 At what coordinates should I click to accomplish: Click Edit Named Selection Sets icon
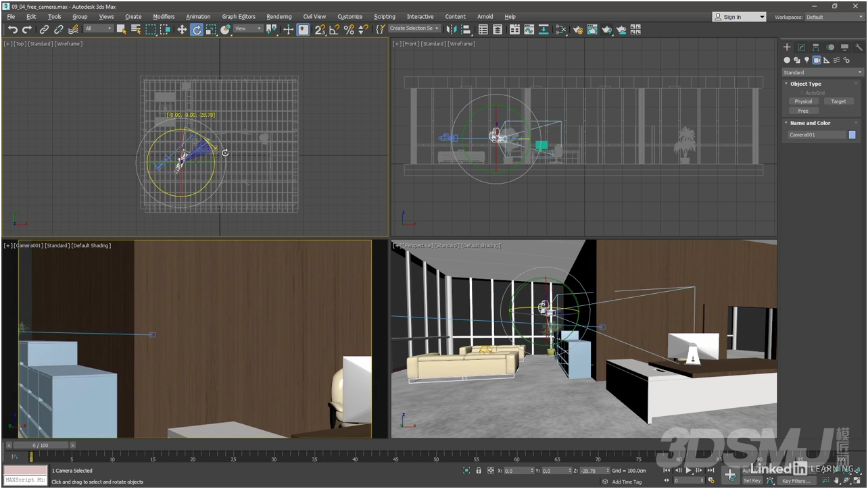point(381,29)
